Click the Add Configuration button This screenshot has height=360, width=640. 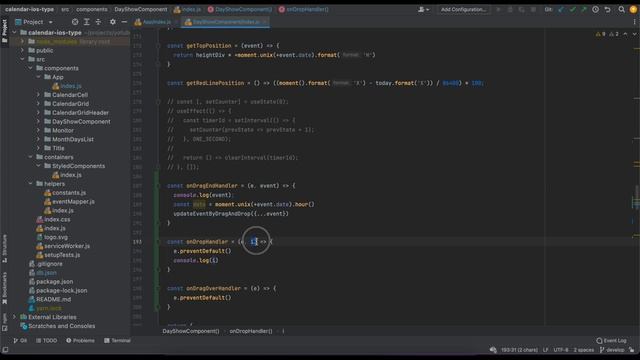point(463,9)
